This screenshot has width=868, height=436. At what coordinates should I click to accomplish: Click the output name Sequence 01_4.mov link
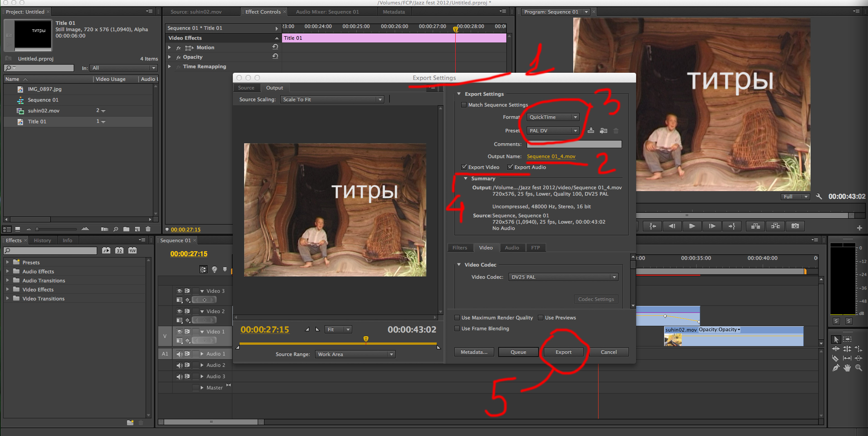[551, 156]
